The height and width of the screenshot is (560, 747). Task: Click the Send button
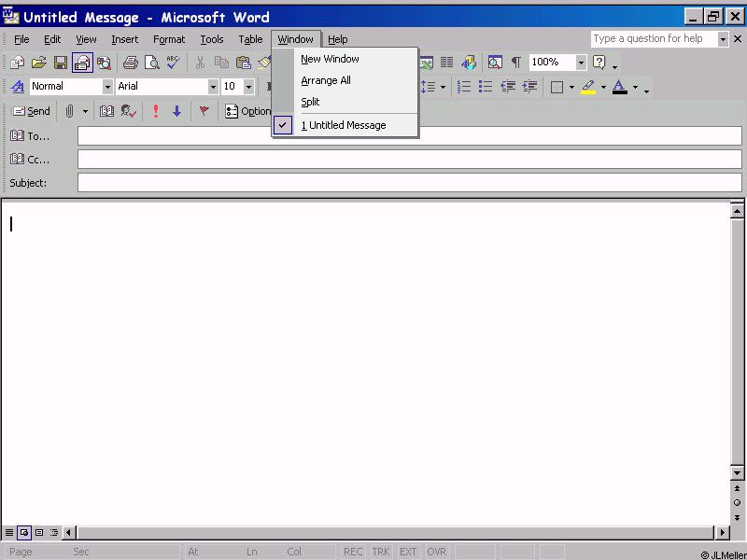point(32,111)
